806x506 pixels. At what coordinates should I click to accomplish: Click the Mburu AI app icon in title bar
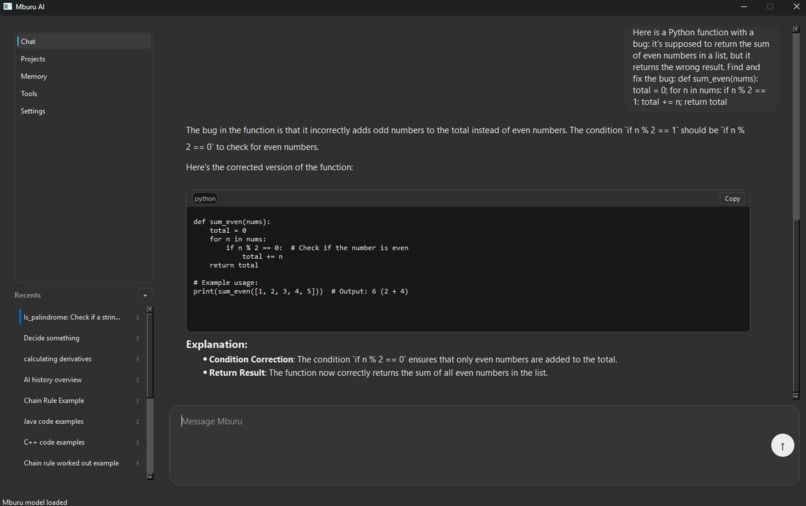pos(7,6)
